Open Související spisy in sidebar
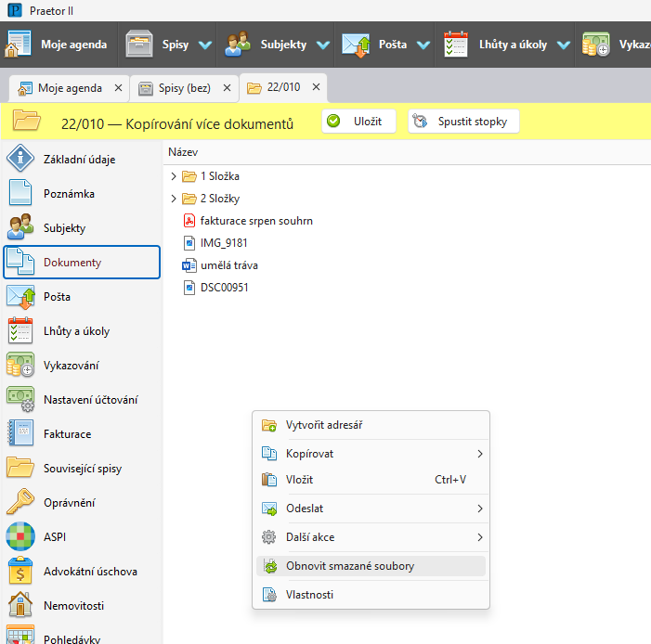651x644 pixels. pyautogui.click(x=82, y=469)
